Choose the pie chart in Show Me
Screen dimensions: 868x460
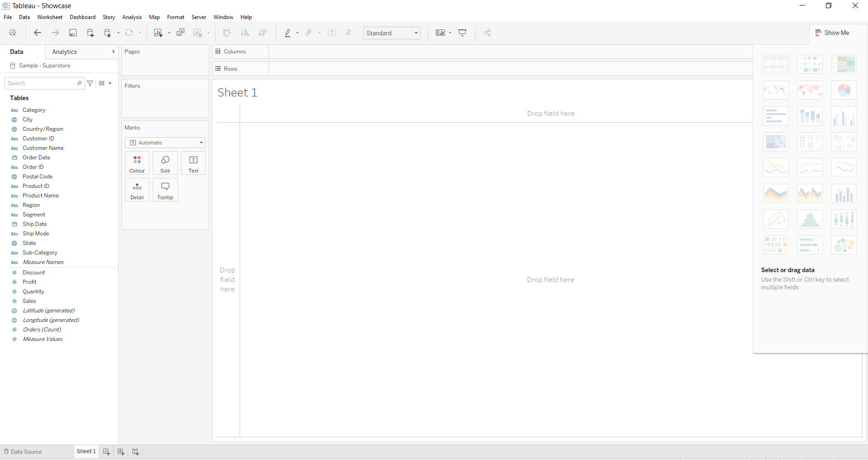pyautogui.click(x=844, y=90)
